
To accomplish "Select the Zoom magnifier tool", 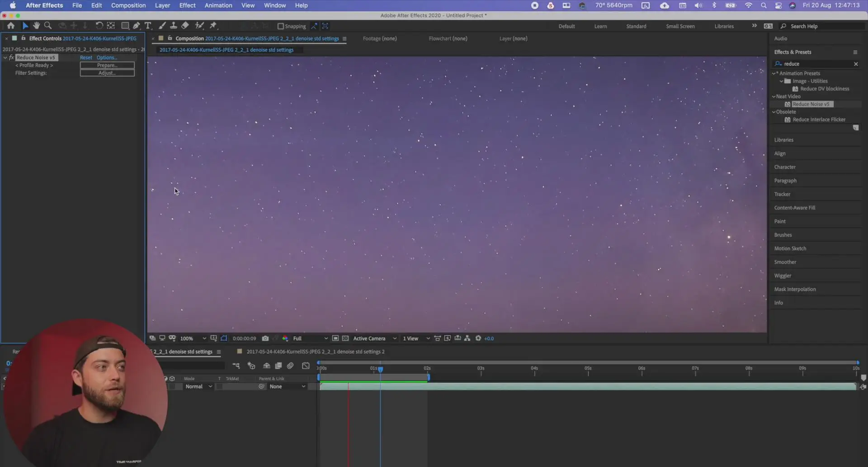I will (48, 26).
